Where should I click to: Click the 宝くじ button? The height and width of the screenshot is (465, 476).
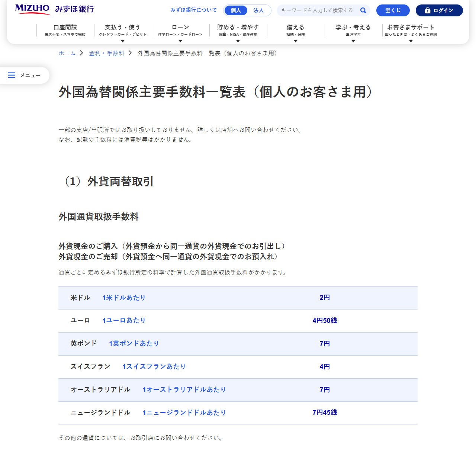tap(393, 10)
